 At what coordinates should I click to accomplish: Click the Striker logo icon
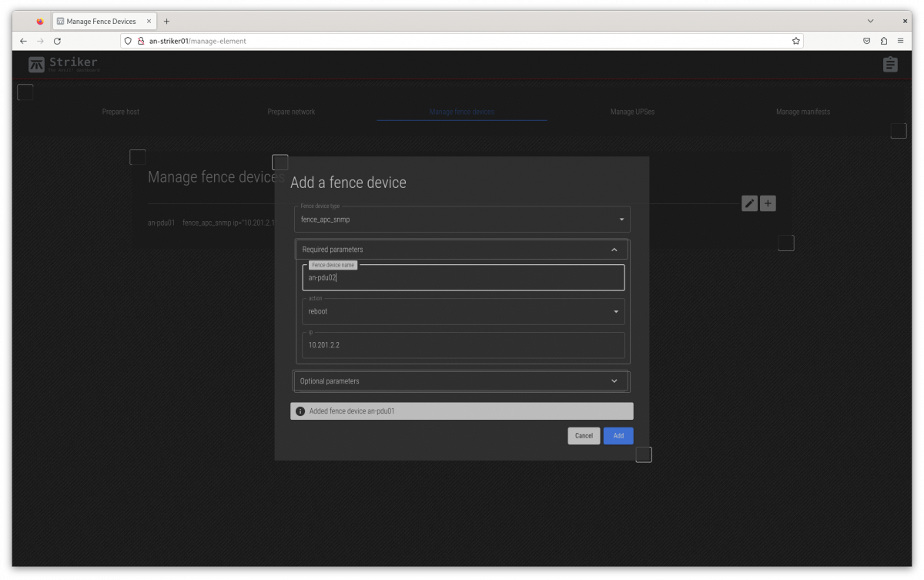pos(36,65)
